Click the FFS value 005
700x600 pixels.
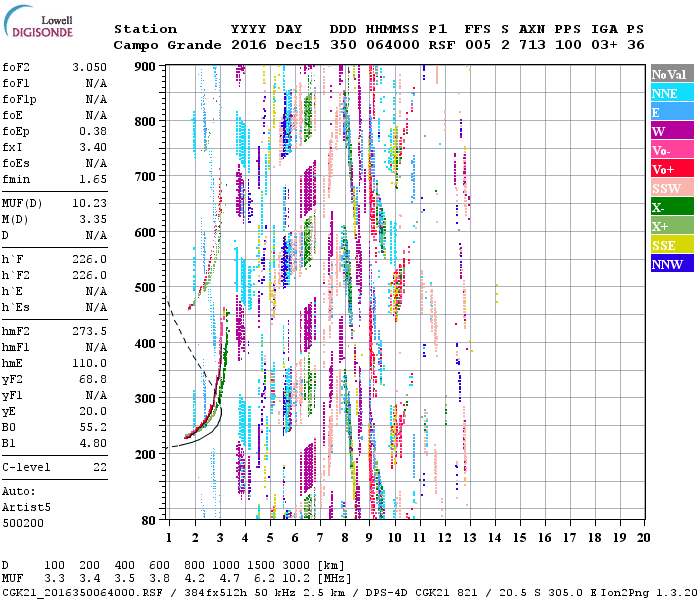pos(478,45)
